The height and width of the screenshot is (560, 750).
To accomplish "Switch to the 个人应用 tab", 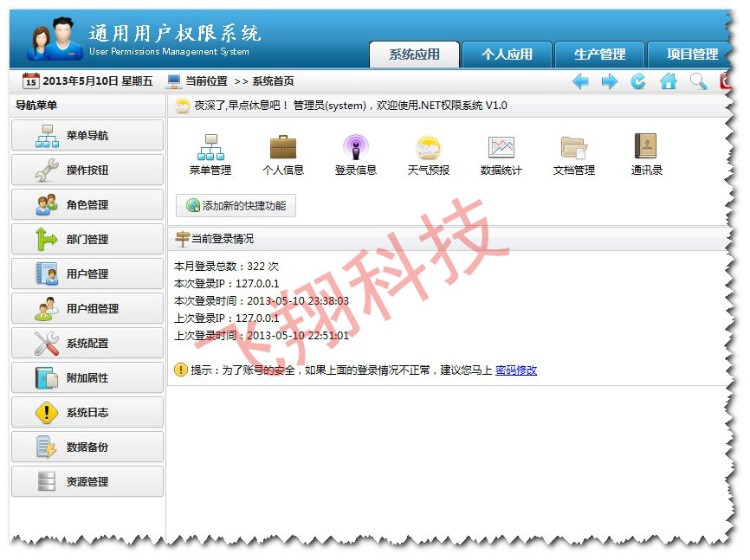I will coord(507,55).
